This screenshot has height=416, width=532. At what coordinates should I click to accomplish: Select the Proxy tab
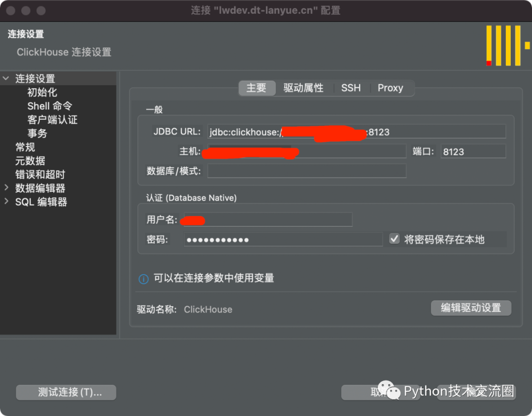390,88
